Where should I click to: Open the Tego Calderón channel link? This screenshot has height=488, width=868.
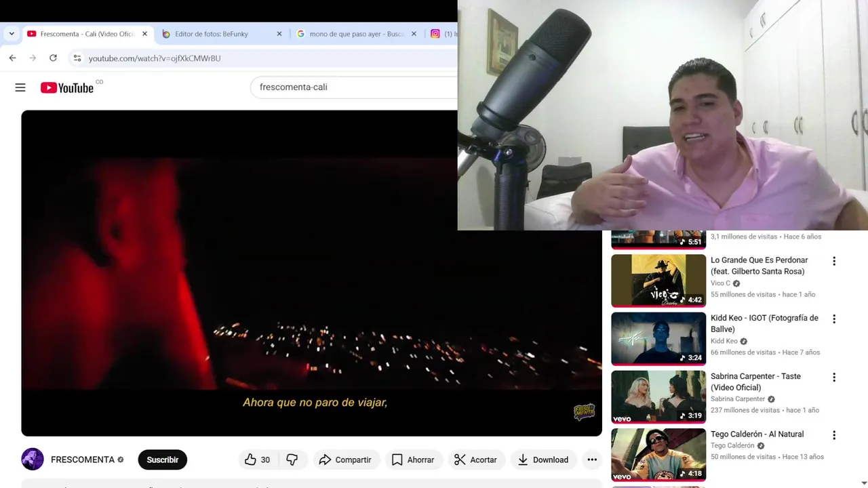pos(732,445)
